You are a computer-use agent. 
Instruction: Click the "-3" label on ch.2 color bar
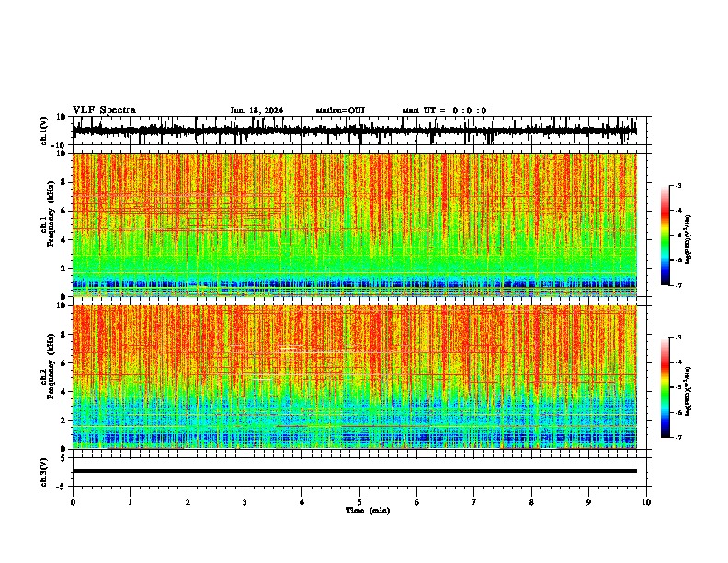pyautogui.click(x=677, y=338)
